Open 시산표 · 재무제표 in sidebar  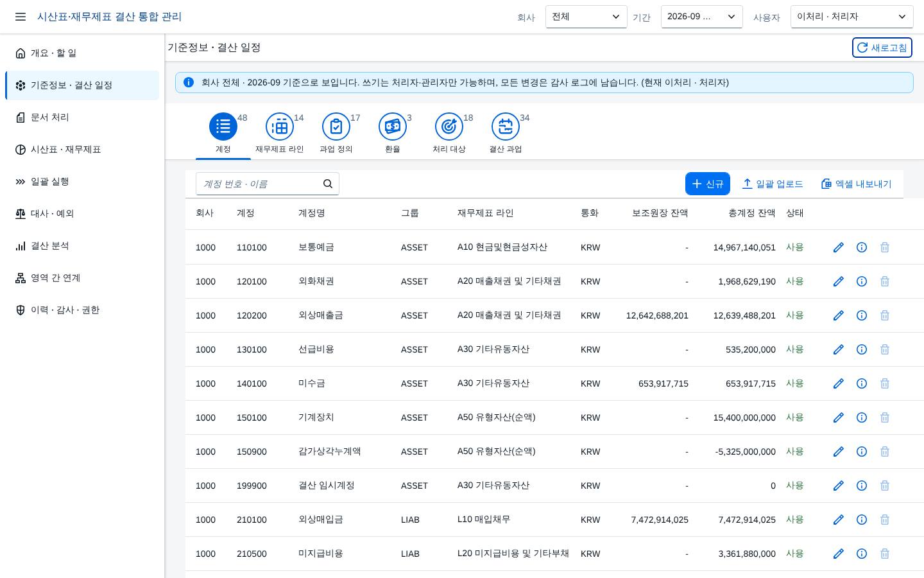(82, 150)
